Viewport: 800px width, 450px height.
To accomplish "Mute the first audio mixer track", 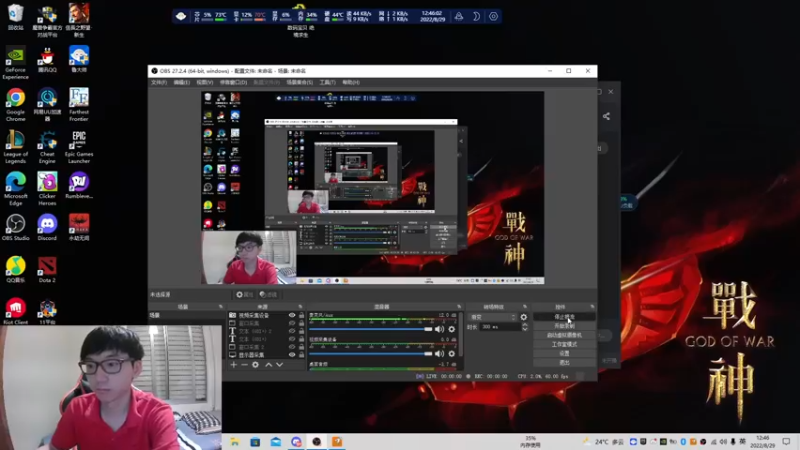I will tap(439, 329).
